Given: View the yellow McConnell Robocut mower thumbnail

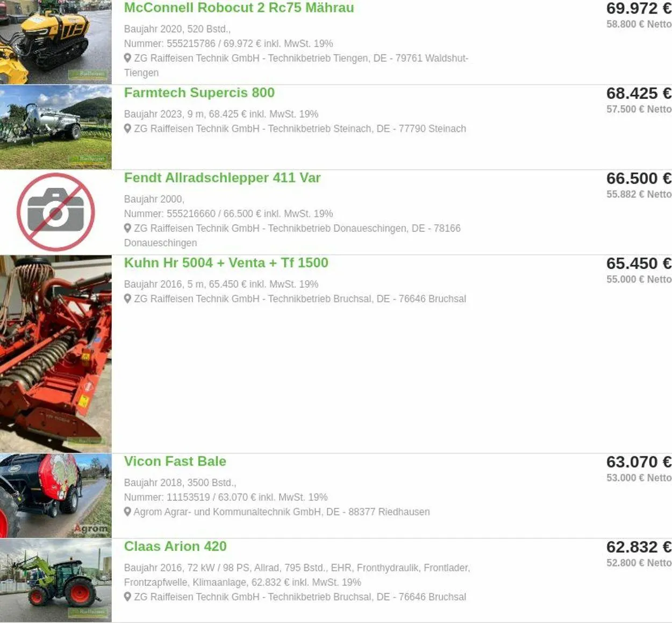Looking at the screenshot, I should click(55, 42).
